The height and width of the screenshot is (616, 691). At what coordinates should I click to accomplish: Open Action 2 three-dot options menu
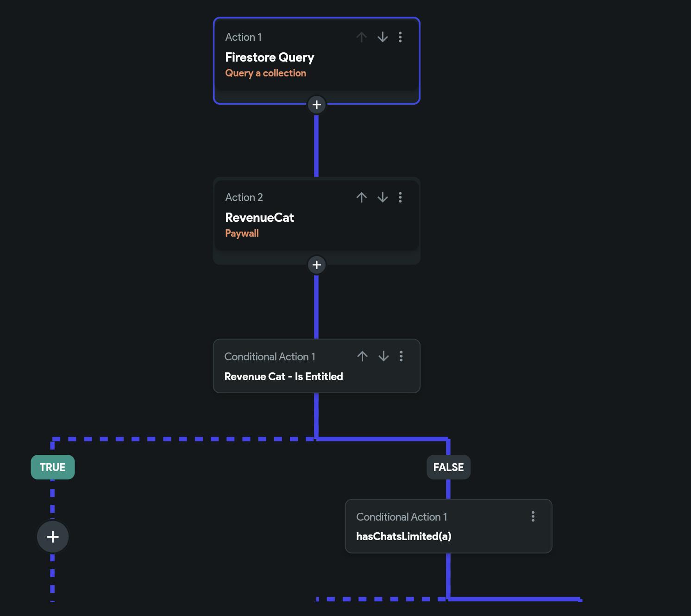[401, 197]
